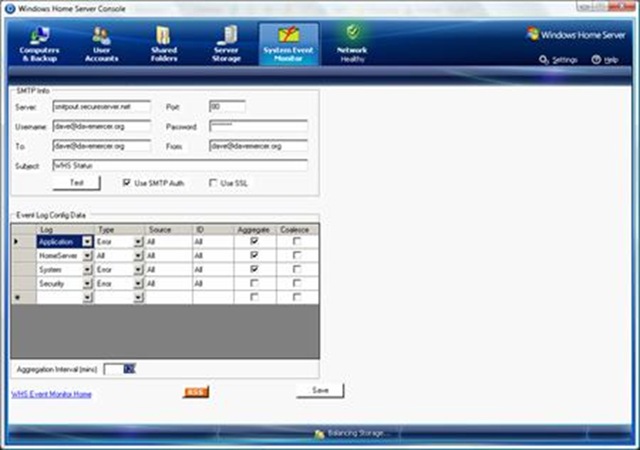The width and height of the screenshot is (640, 450).
Task: Open the Network Healthy status tab
Action: (352, 44)
